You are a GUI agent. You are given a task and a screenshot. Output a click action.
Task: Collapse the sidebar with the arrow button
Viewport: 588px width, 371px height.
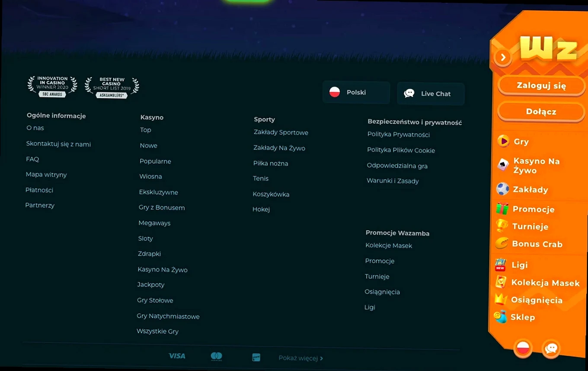point(503,57)
